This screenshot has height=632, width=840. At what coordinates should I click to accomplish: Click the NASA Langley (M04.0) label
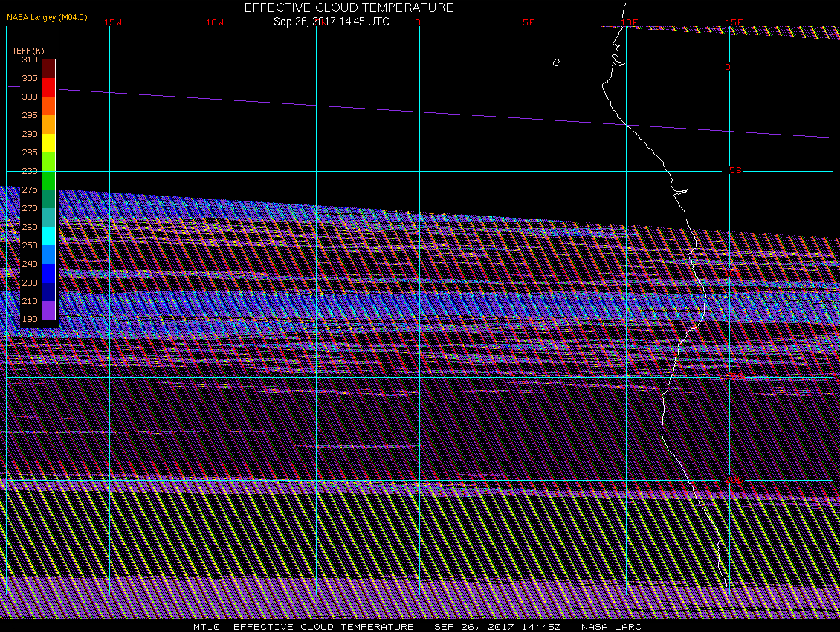click(47, 17)
